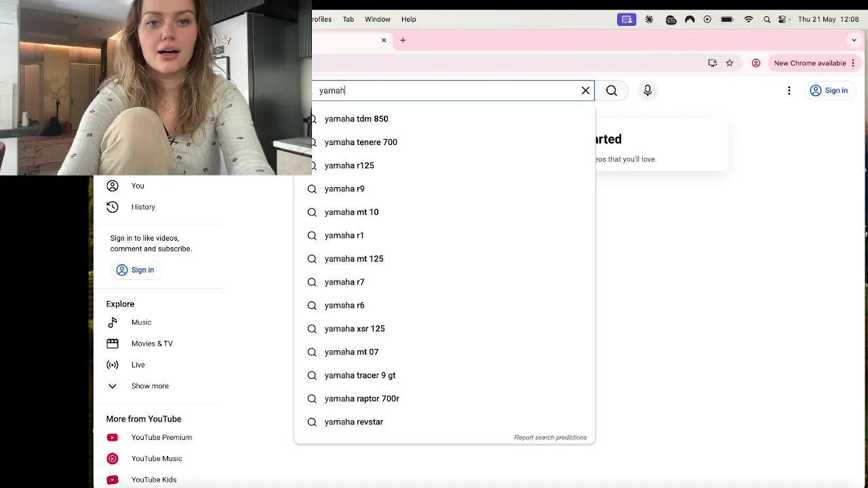Open the Tab menu in the menu bar

click(348, 19)
